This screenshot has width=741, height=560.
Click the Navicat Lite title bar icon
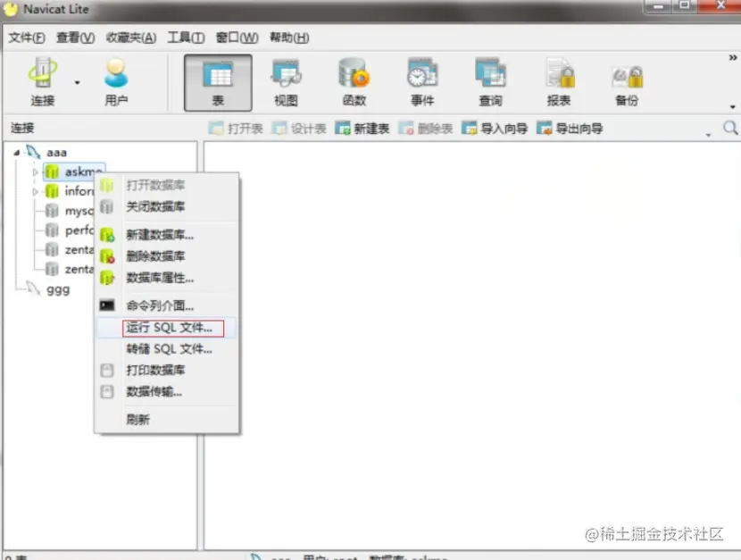tap(11, 10)
